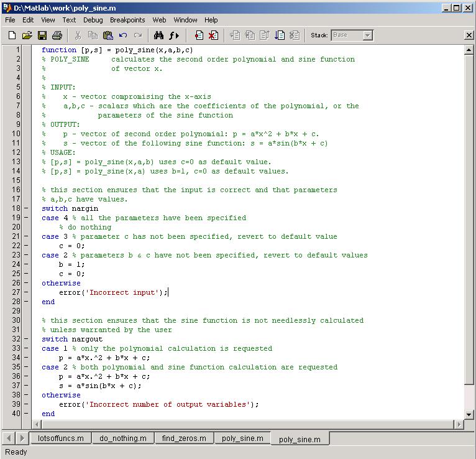Run the file with the Save and Run icon
Viewport: 476px width, 459px height.
point(280,35)
